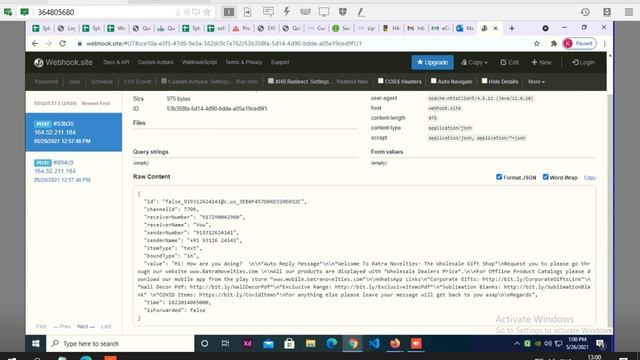
Task: Open the Custom Actions nav item
Action: pos(156,62)
